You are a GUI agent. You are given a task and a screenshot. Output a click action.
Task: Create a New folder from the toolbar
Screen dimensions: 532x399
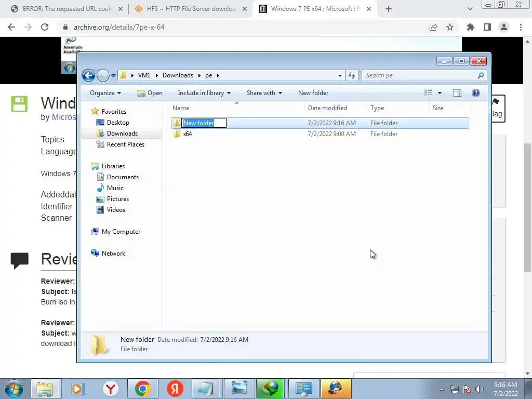coord(313,93)
